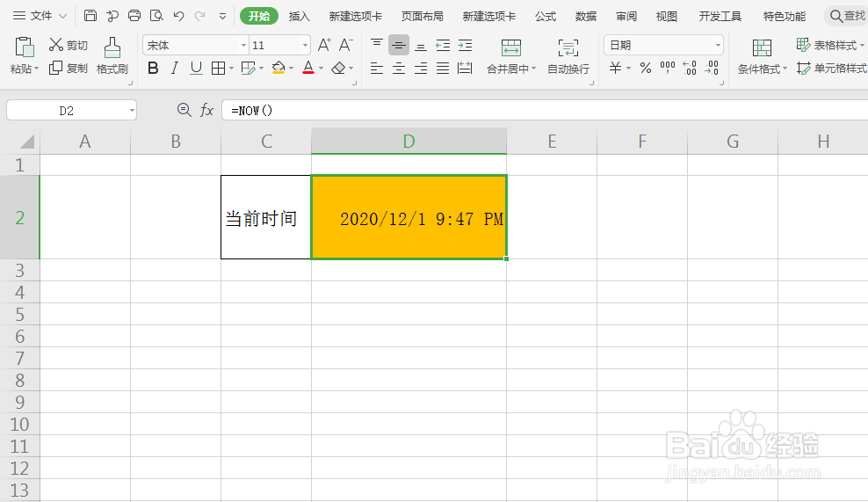Screen dimensions: 868x502
Task: Click the fx insert function icon
Action: pyautogui.click(x=206, y=110)
